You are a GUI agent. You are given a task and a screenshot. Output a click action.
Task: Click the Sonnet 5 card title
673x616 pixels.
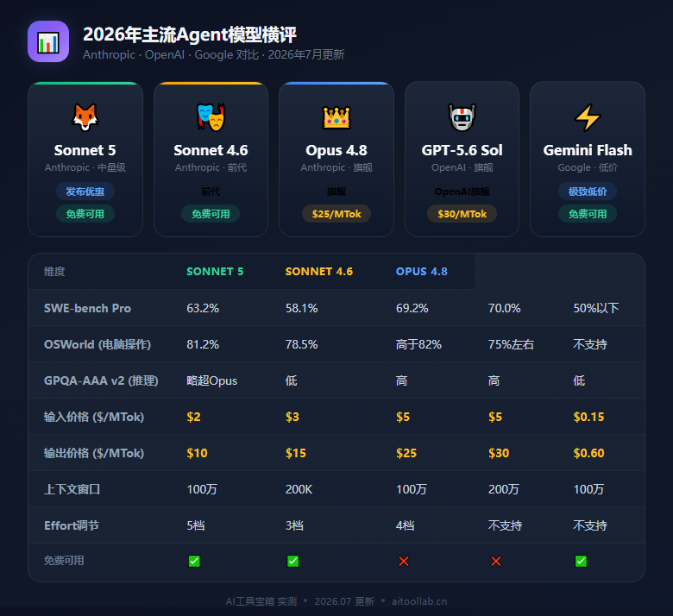point(85,150)
